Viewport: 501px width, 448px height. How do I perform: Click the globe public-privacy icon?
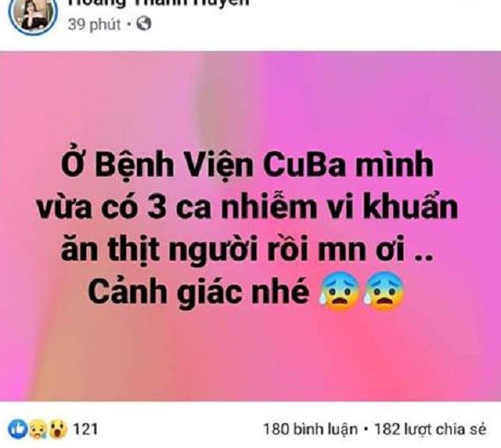(144, 23)
